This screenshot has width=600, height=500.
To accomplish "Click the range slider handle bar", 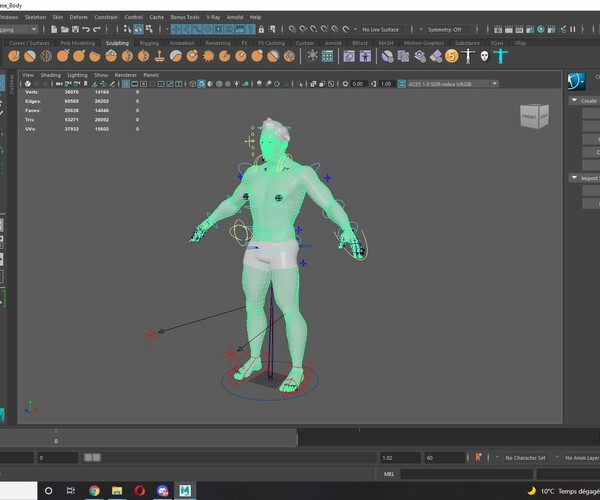I will (92, 458).
